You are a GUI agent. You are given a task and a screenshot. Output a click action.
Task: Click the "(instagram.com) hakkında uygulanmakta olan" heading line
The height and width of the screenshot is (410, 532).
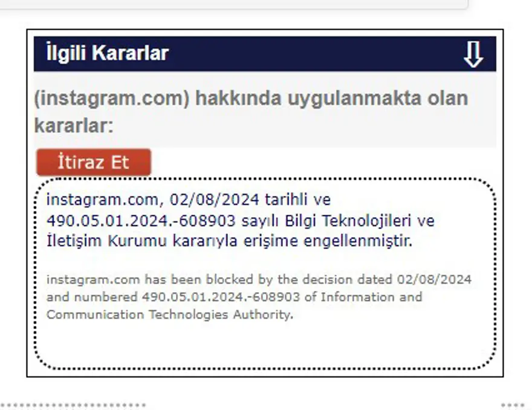pos(251,99)
